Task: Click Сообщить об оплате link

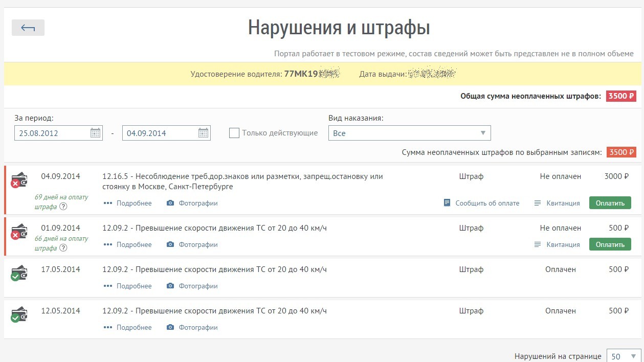Action: click(481, 203)
